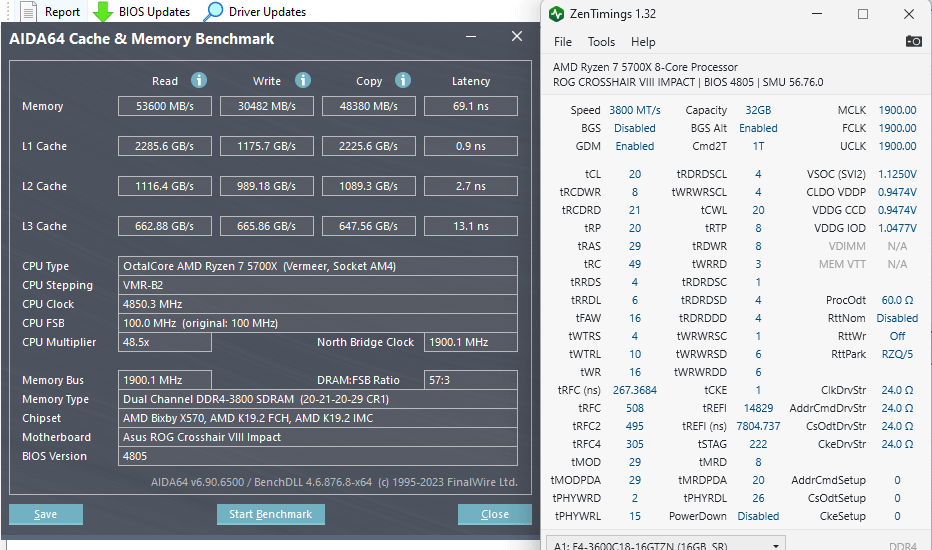The width and height of the screenshot is (932, 550).
Task: Click the DRAM:FSB Ratio value 57:3
Action: [471, 380]
